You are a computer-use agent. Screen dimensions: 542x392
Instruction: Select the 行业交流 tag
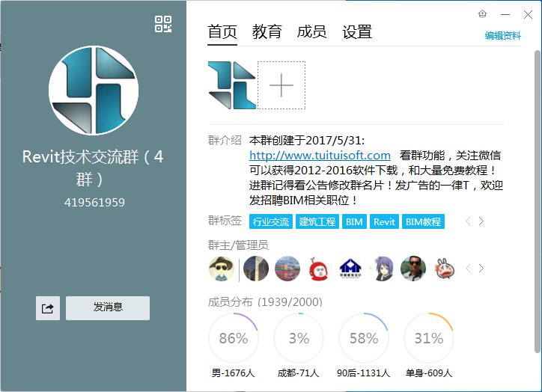(271, 221)
